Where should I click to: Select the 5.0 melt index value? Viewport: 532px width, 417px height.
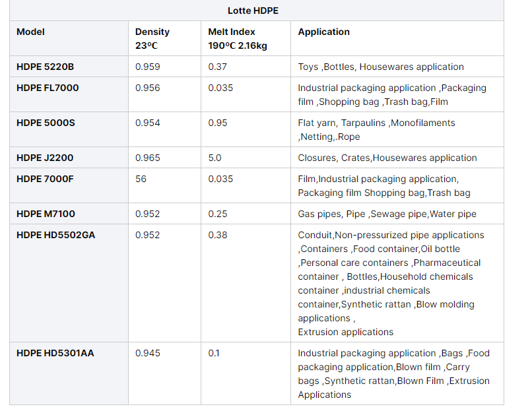[215, 158]
